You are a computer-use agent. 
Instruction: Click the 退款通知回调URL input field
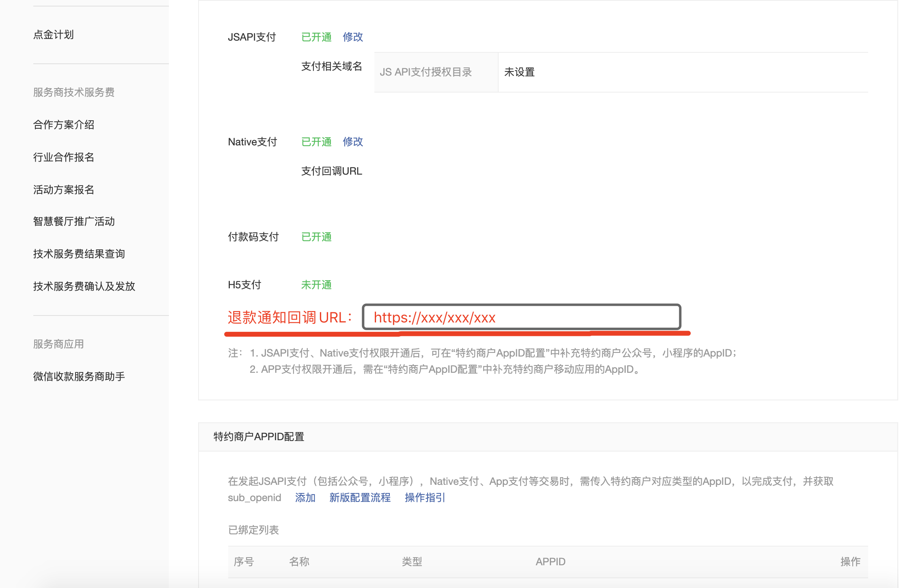(521, 317)
